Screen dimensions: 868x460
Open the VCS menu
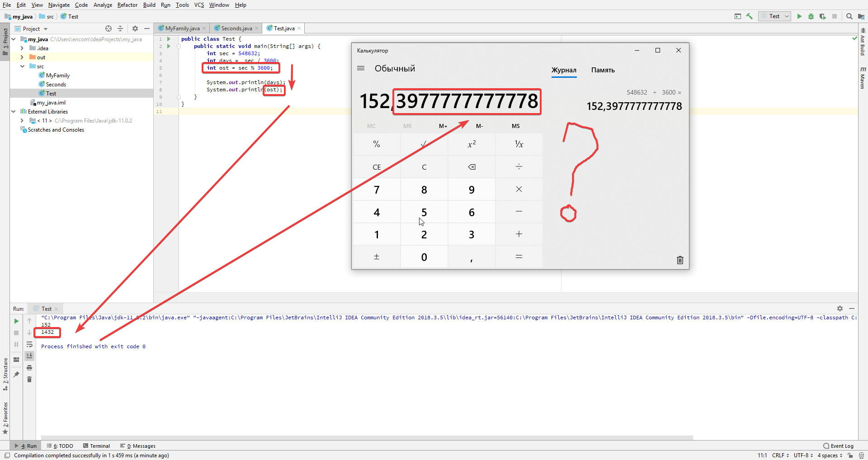pyautogui.click(x=199, y=5)
